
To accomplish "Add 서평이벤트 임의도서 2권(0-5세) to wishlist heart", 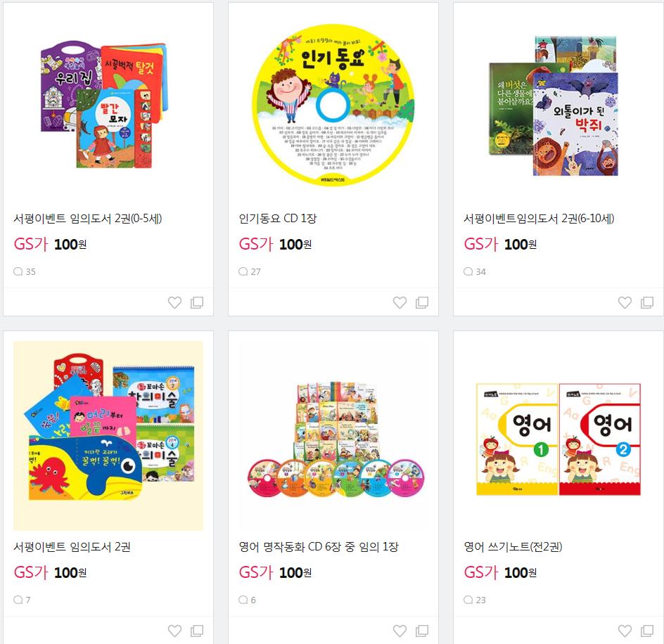I will click(x=174, y=302).
